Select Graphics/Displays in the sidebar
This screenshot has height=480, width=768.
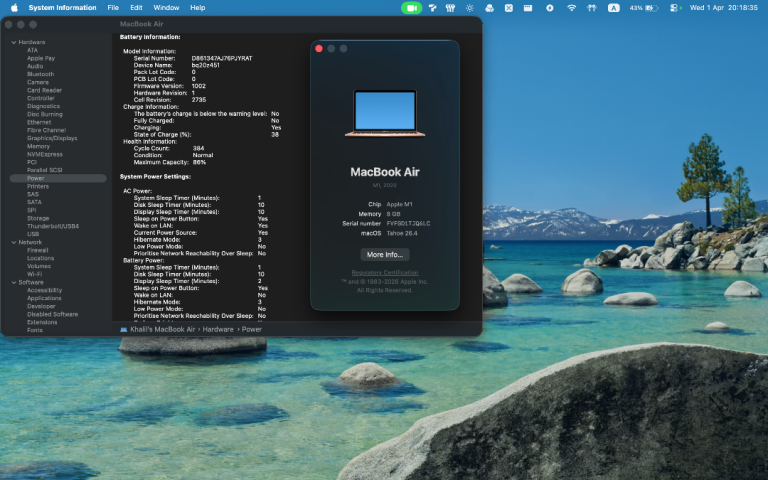coord(52,138)
